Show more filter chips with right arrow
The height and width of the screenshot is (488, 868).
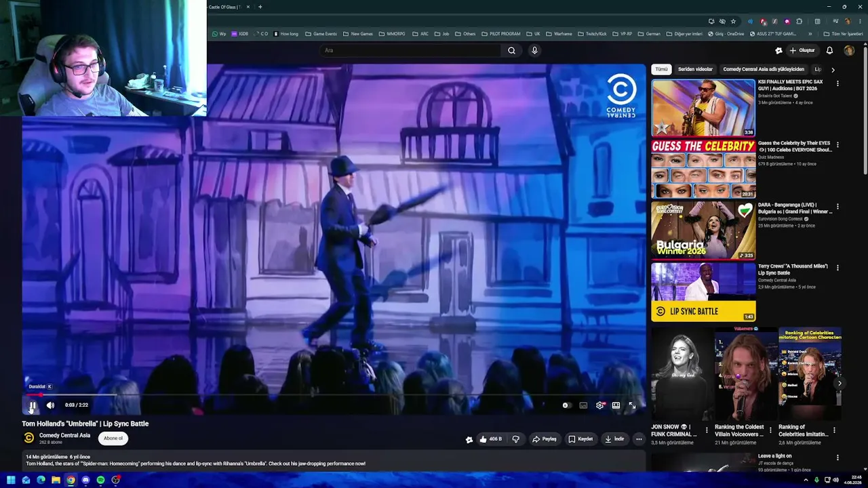833,69
